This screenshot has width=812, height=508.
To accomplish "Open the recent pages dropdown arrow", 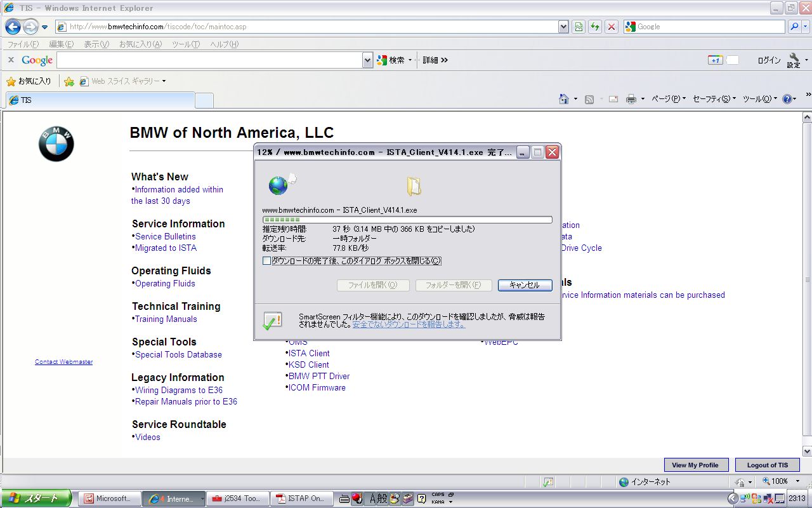I will [x=45, y=27].
